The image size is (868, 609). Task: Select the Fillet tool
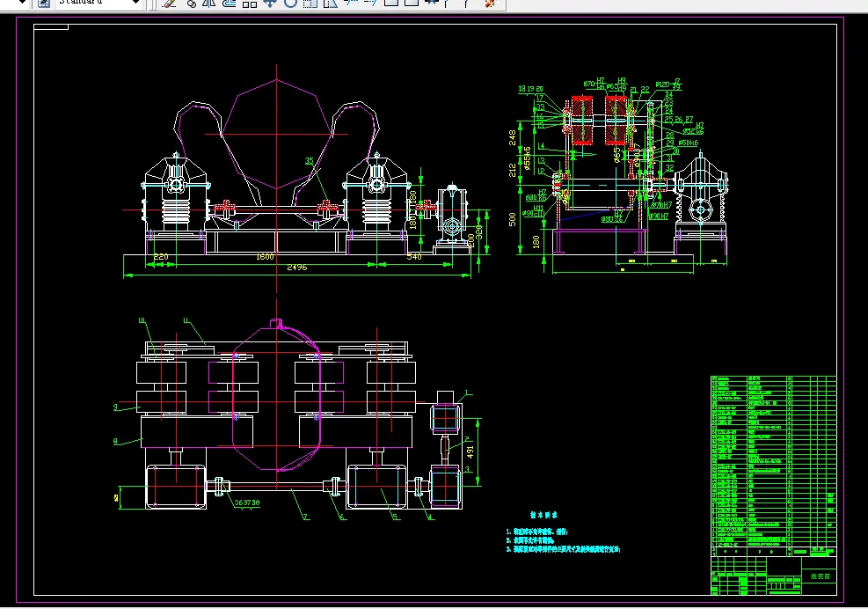click(466, 4)
